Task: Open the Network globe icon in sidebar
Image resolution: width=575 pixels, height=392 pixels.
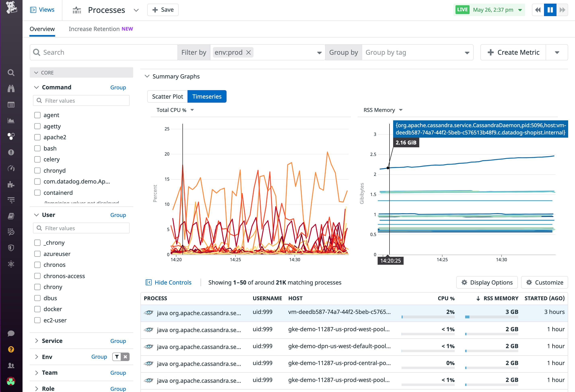Action: 11,264
